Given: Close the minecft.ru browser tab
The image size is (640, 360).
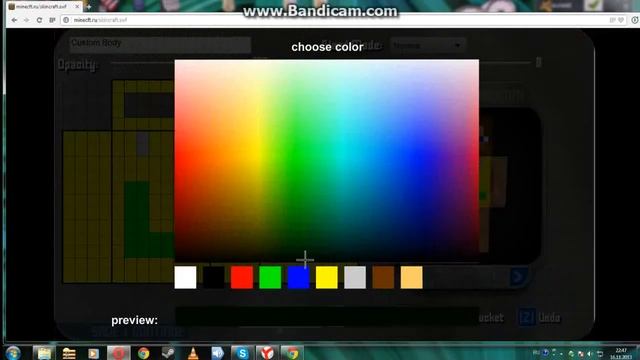Looking at the screenshot, I should point(77,7).
